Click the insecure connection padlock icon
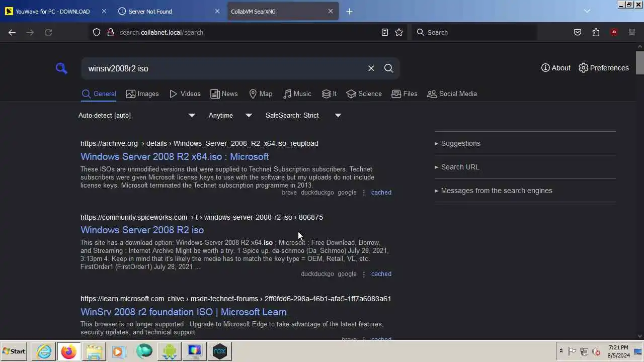Viewport: 644px width, 362px height. point(110,32)
